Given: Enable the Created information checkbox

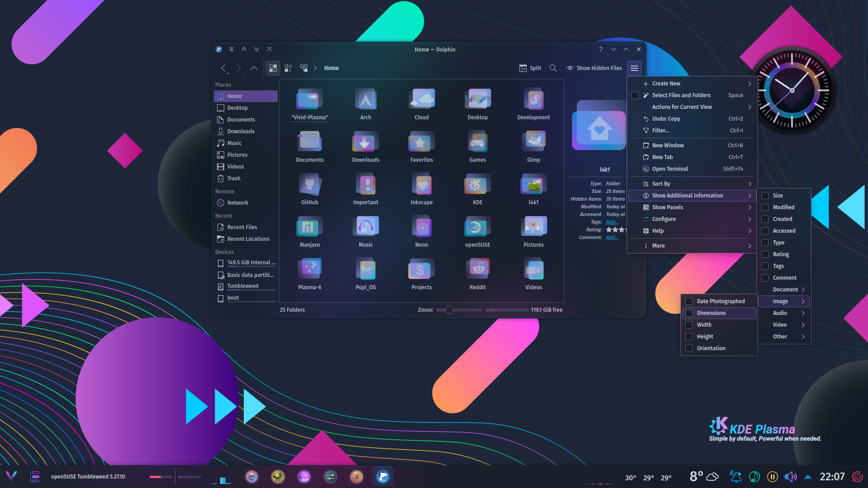Looking at the screenshot, I should 765,219.
